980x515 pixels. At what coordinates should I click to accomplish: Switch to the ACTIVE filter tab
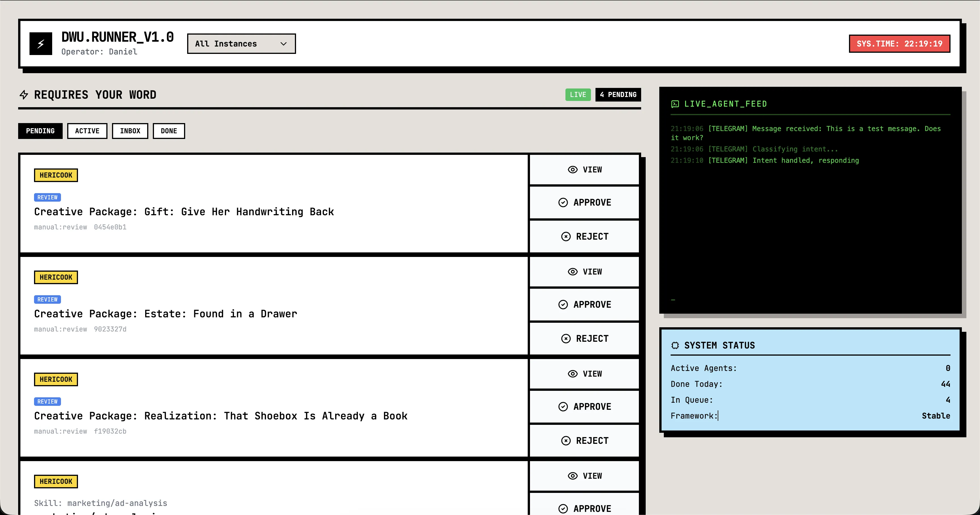point(87,131)
